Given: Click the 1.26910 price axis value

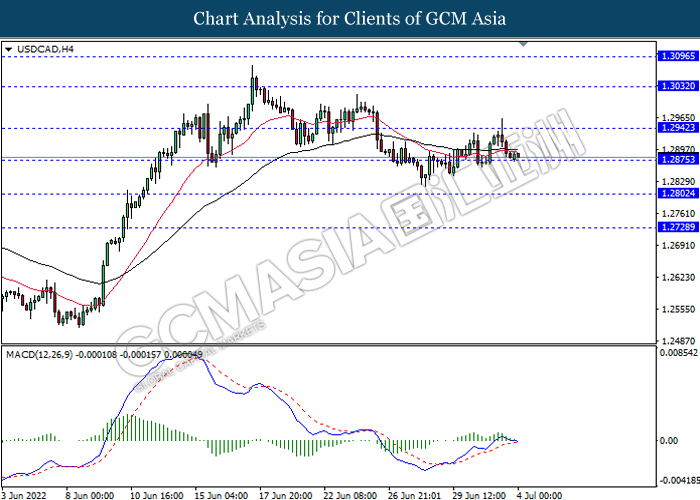Looking at the screenshot, I should (x=678, y=245).
